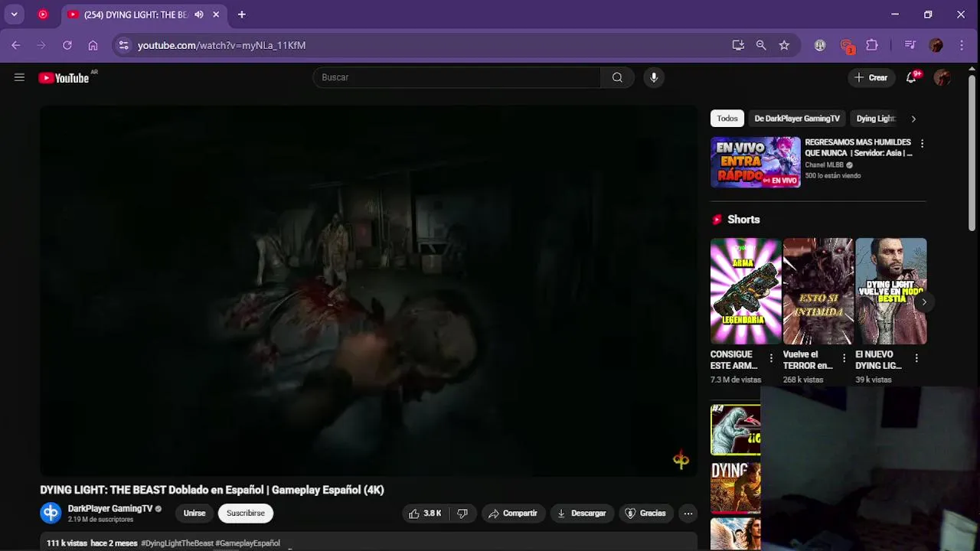Image resolution: width=980 pixels, height=551 pixels.
Task: Open the DarkPlayer GamingTV channel avatar
Action: pos(51,513)
